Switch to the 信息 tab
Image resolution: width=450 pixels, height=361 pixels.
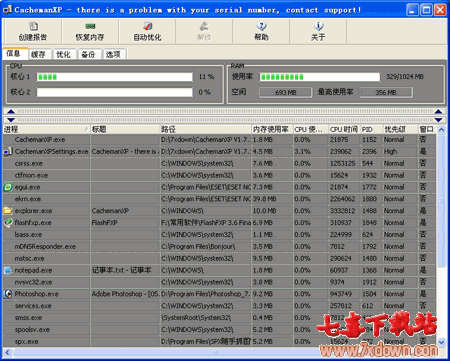tap(14, 53)
